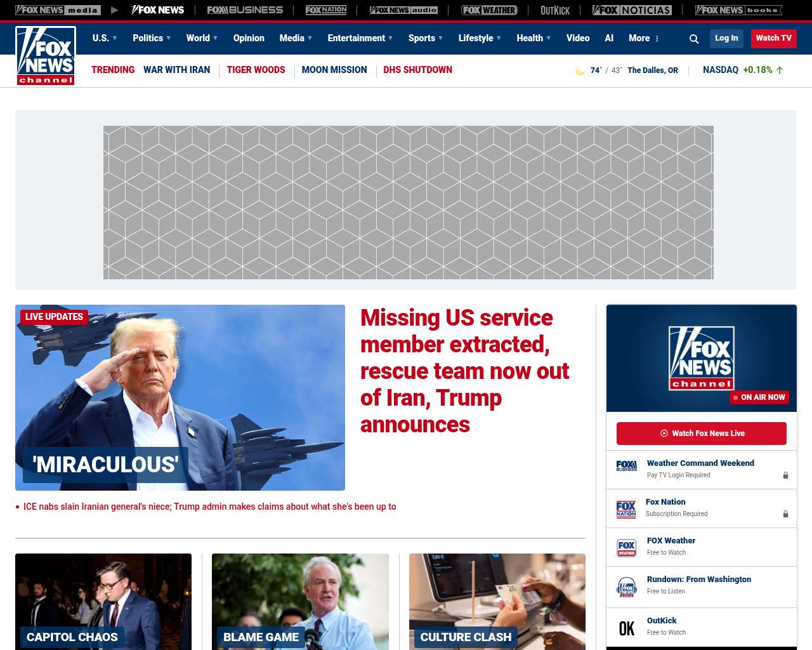Open Fox Business network logo in top bar
The height and width of the screenshot is (650, 812).
click(245, 10)
